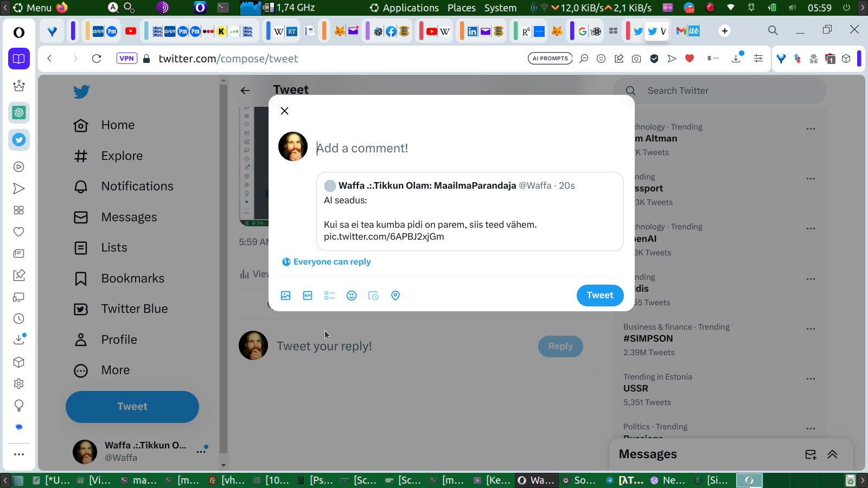Open sidebar setup three-dots menu

click(x=19, y=454)
